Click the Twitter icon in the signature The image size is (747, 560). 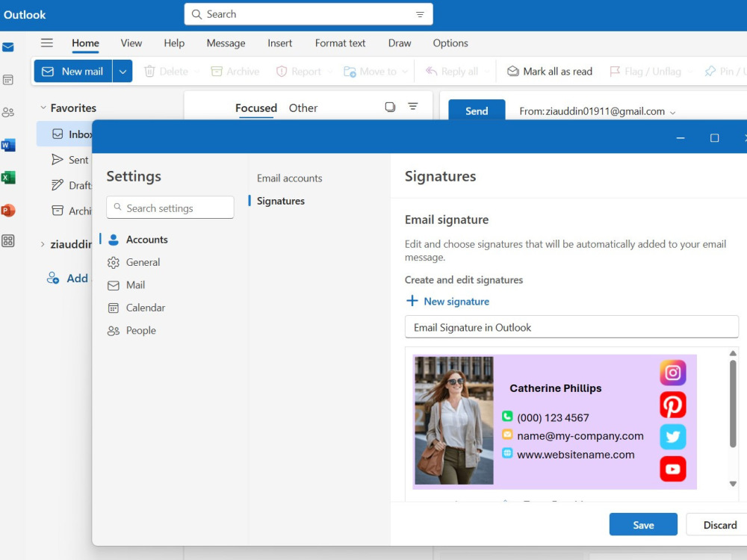673,437
